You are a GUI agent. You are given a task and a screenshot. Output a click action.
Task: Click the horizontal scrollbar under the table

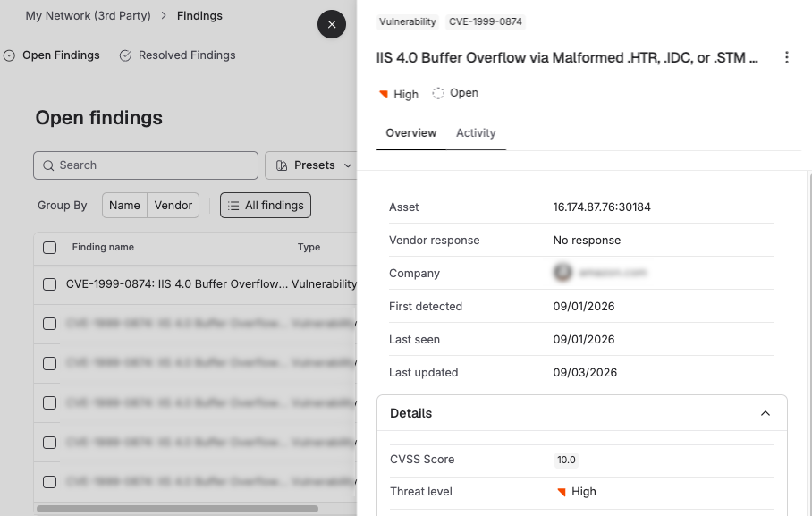click(177, 509)
